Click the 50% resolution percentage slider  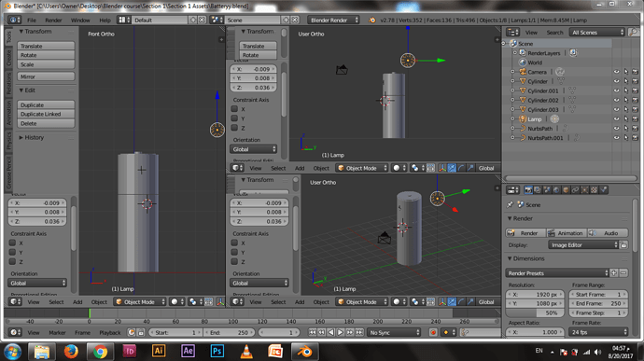535,312
